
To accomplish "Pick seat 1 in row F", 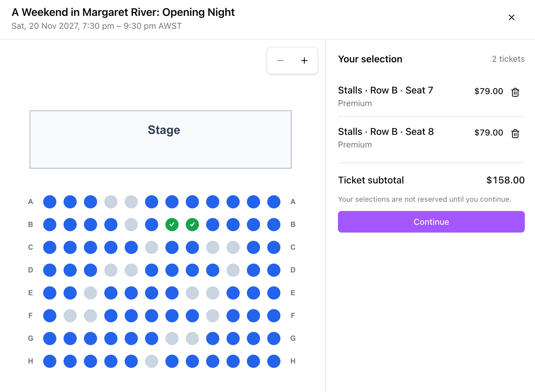I will click(x=50, y=316).
